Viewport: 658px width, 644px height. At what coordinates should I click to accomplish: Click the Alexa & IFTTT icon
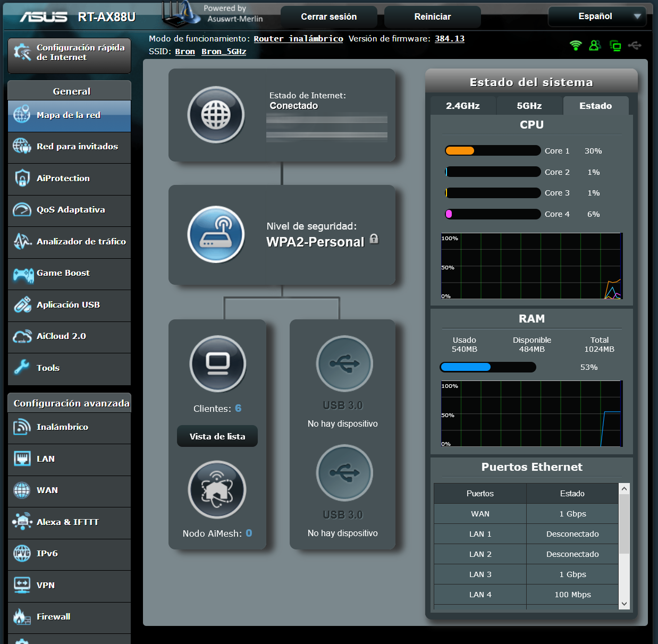[x=22, y=521]
